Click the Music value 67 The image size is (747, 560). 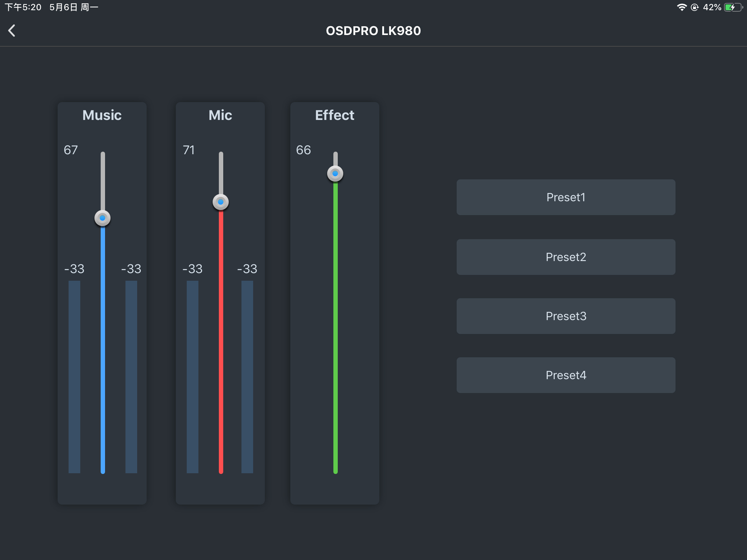[x=71, y=150]
